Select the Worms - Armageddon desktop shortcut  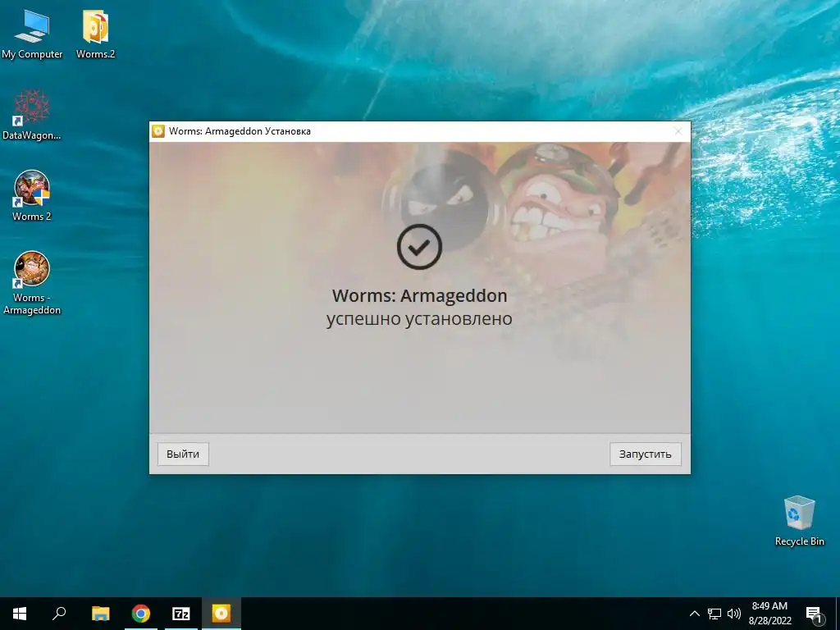(x=32, y=283)
